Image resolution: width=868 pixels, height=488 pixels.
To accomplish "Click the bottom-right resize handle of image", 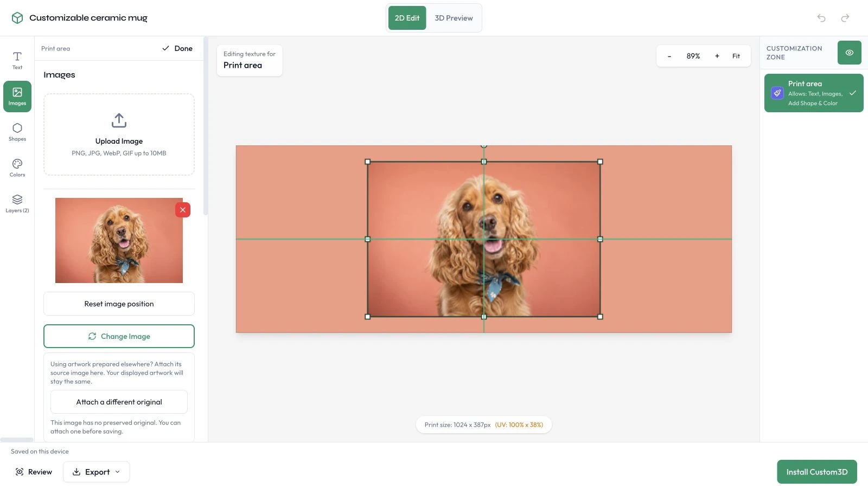I will 600,317.
